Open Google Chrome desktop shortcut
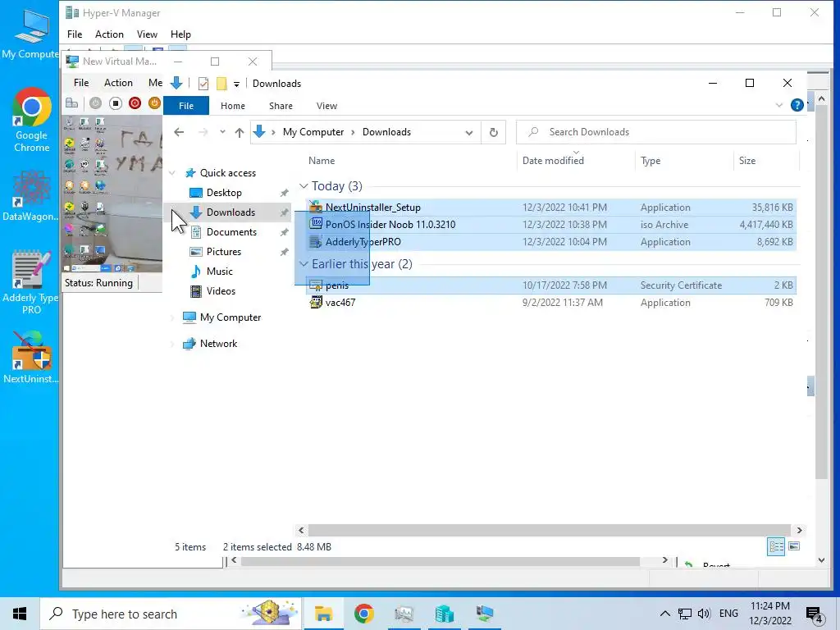The width and height of the screenshot is (840, 630). pyautogui.click(x=32, y=120)
